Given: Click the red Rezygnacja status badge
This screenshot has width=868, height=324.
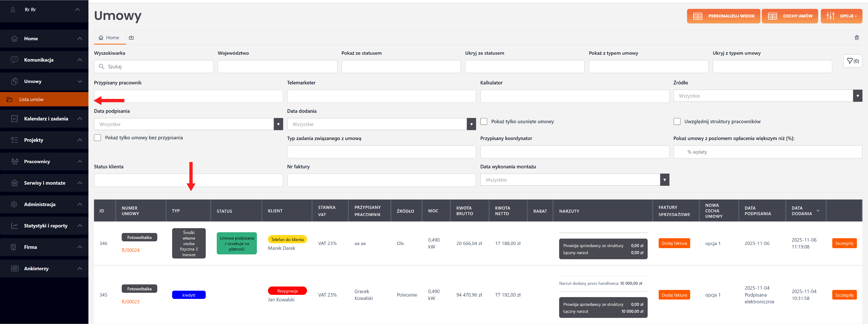Looking at the screenshot, I should (287, 291).
